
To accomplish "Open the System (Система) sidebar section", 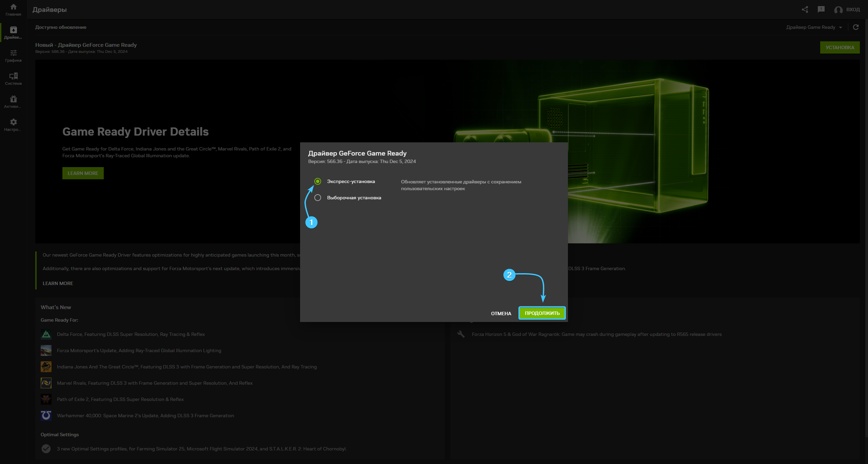I will coord(13,79).
